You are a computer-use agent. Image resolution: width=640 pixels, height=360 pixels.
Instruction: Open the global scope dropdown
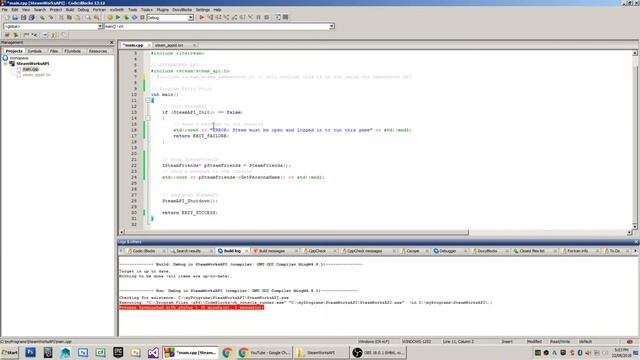tap(100, 27)
